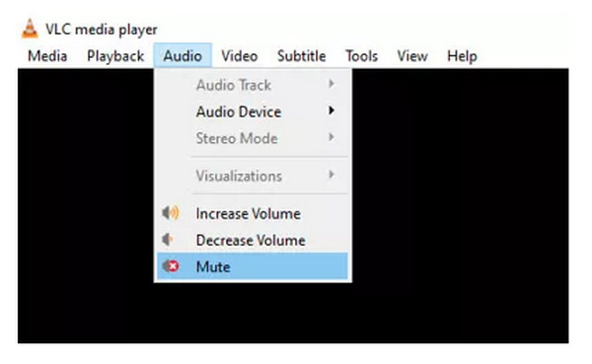Click the Increase Volume speaker icon

pos(171,213)
